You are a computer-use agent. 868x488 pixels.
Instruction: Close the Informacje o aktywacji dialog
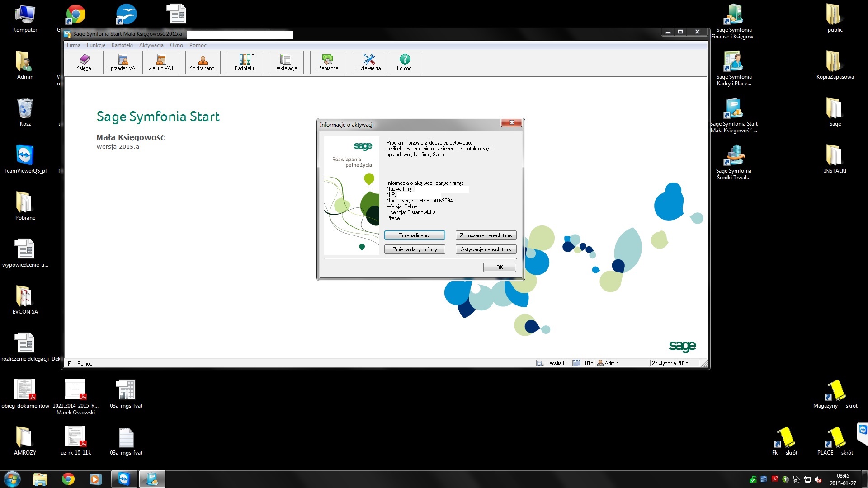(x=512, y=122)
